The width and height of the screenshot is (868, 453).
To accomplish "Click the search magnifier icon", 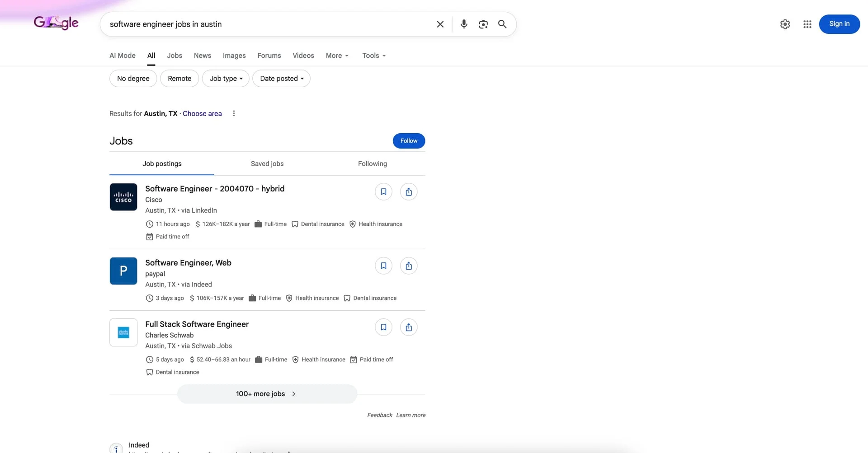I will tap(502, 24).
